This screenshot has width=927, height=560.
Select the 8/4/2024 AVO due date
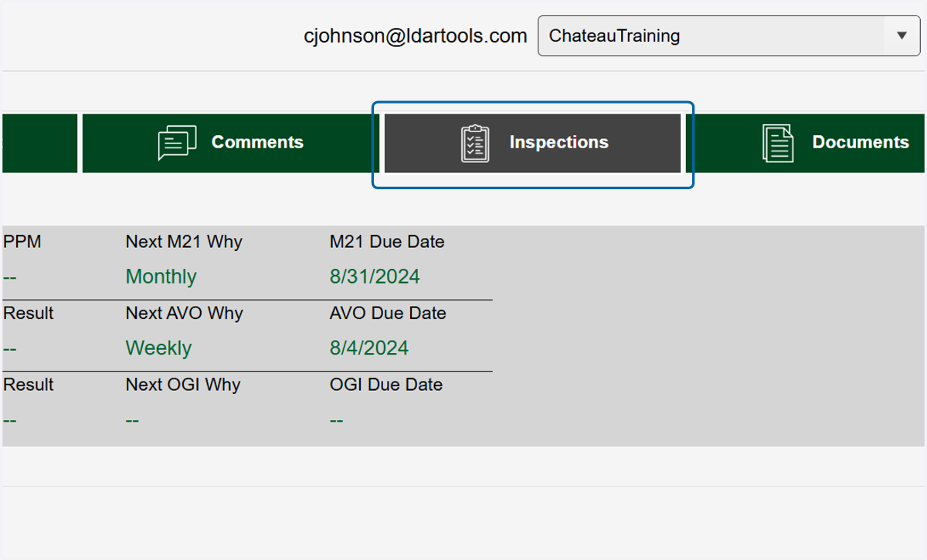[369, 348]
